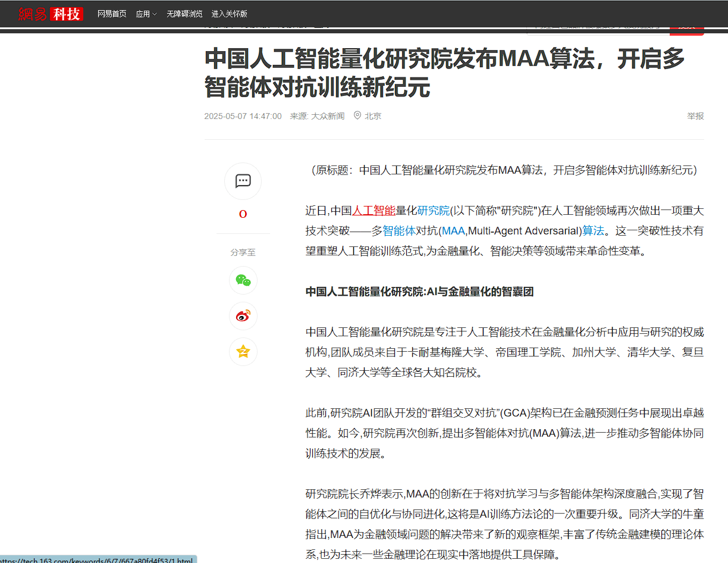Open the MAA hyperlink in the article
Image resolution: width=728 pixels, height=563 pixels.
coord(454,230)
